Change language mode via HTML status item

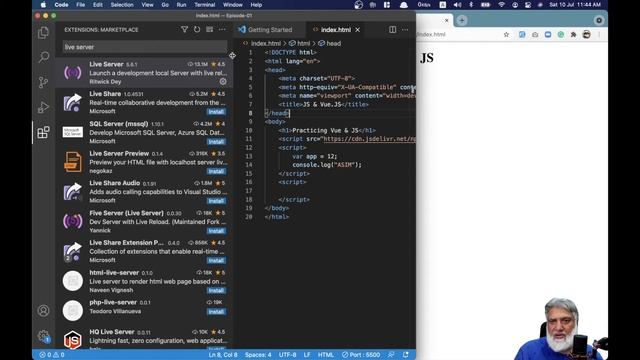pos(326,355)
